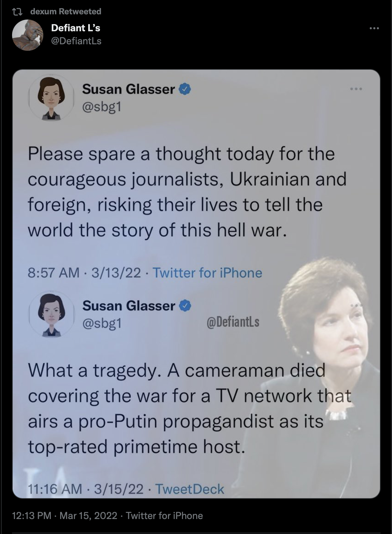
Task: Open Defiant L's profile avatar
Action: tap(28, 35)
